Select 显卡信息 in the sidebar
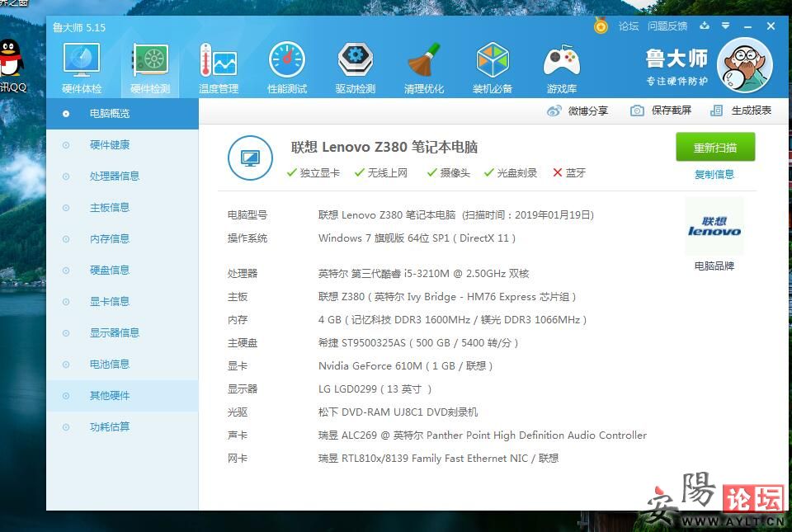The width and height of the screenshot is (792, 532). [x=122, y=301]
